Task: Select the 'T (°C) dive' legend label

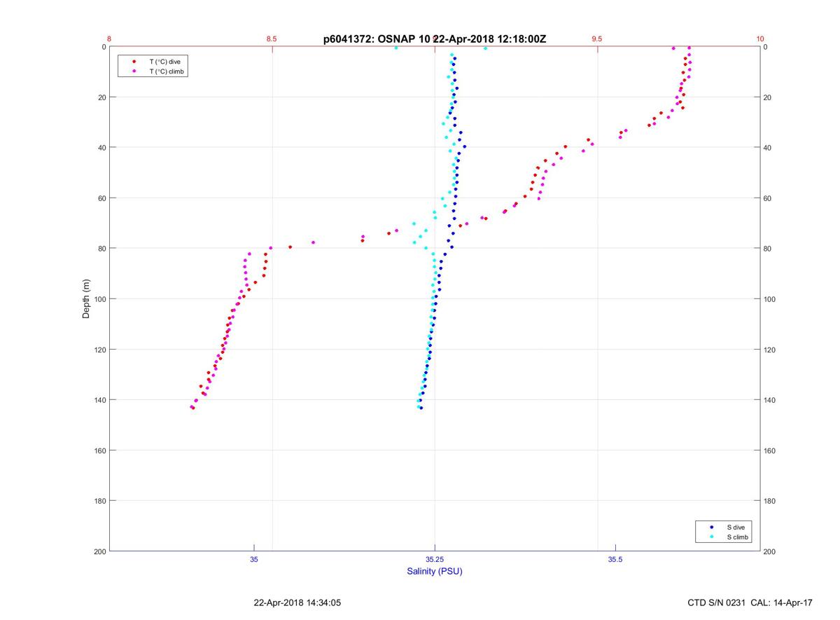Action: (x=164, y=62)
